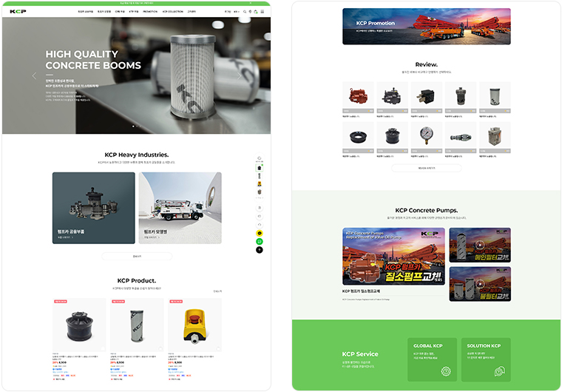Go to previous hero slide arrow
Image resolution: width=562 pixels, height=392 pixels.
click(34, 75)
